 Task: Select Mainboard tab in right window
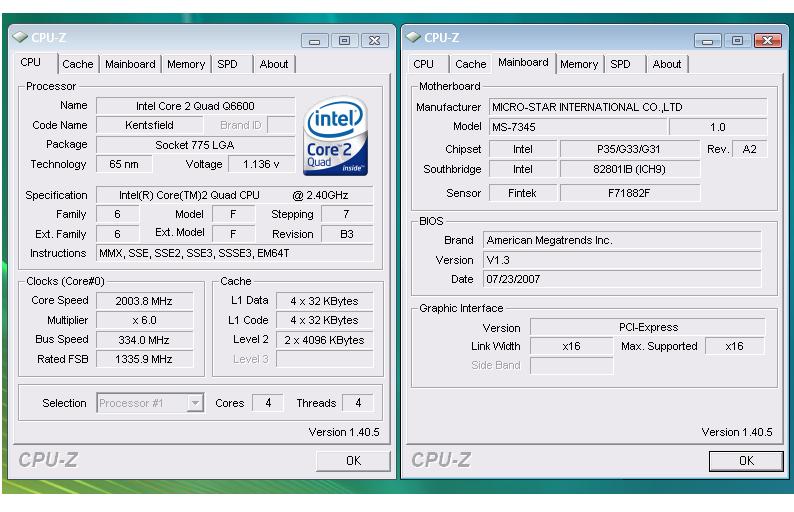tap(523, 63)
